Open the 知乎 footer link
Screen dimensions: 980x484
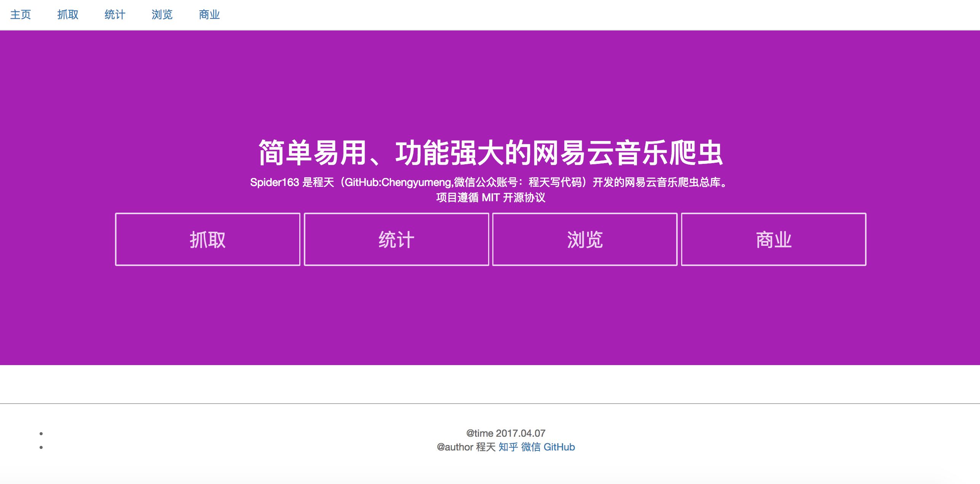[x=508, y=447]
